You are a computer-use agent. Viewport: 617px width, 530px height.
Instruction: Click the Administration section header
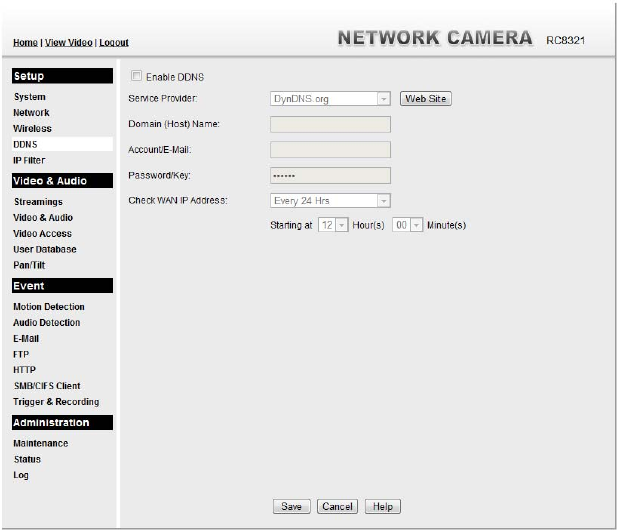[x=62, y=423]
